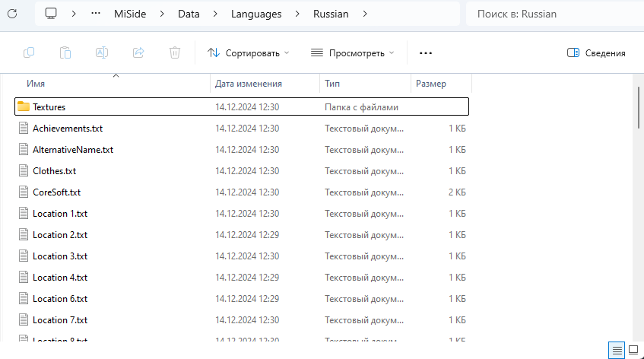
Task: Expand the chevron after Russian breadcrumb
Action: tap(366, 14)
